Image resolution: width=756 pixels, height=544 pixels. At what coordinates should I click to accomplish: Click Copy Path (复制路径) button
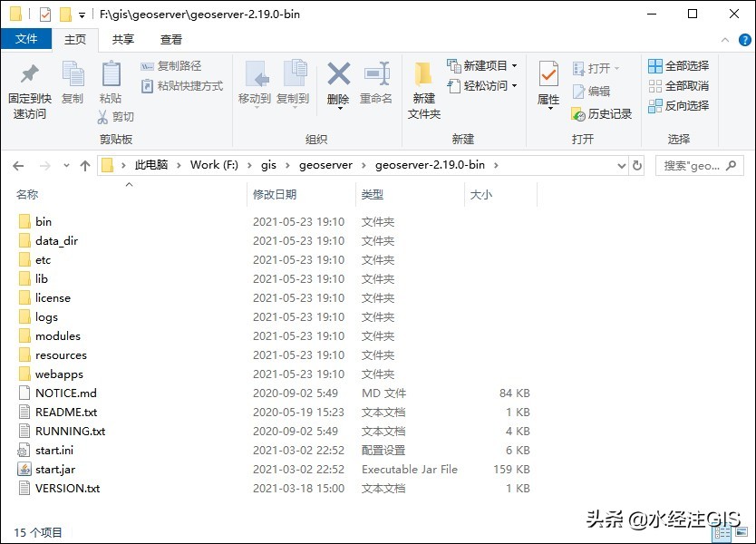tap(171, 66)
